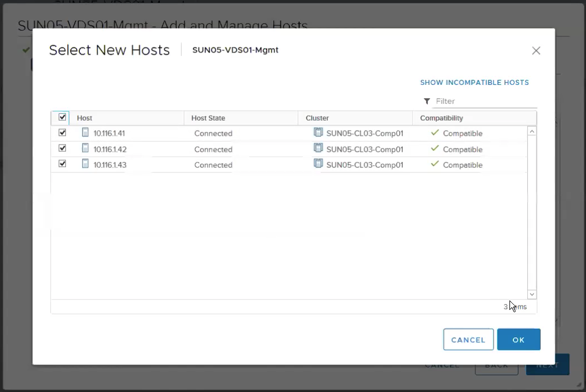
Task: Uncheck the host 10.116.1.43 checkbox
Action: [x=63, y=164]
